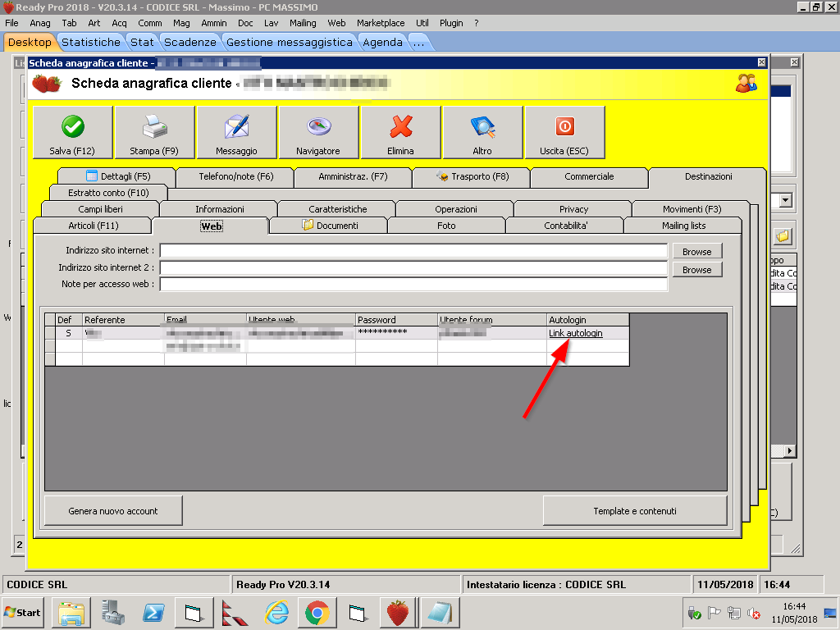The width and height of the screenshot is (840, 630).
Task: Open the File menu
Action: click(x=11, y=23)
